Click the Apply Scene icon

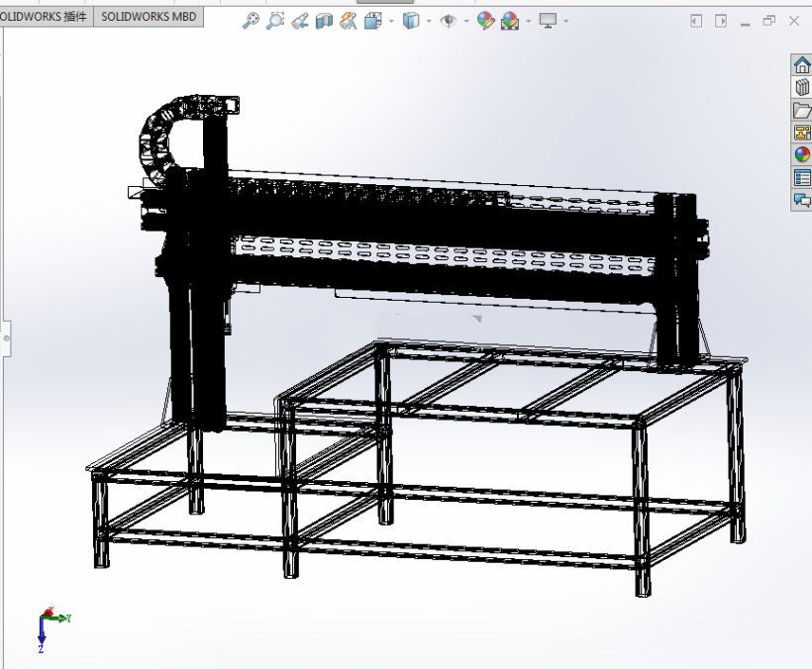(x=510, y=21)
